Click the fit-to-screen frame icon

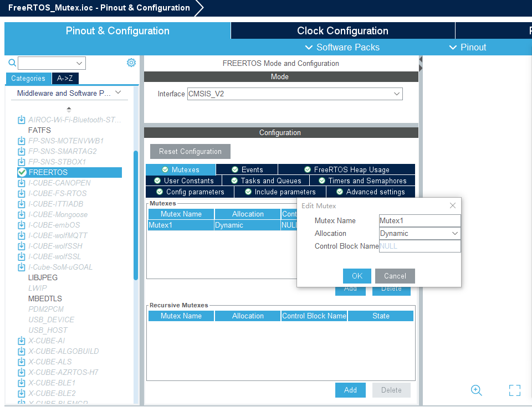515,390
